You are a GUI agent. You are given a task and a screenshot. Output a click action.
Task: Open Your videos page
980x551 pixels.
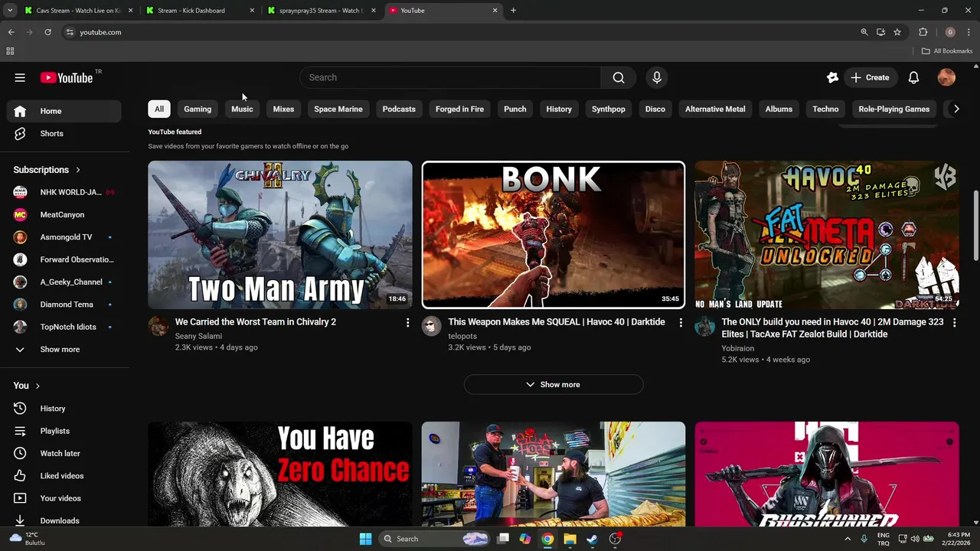tap(64, 498)
